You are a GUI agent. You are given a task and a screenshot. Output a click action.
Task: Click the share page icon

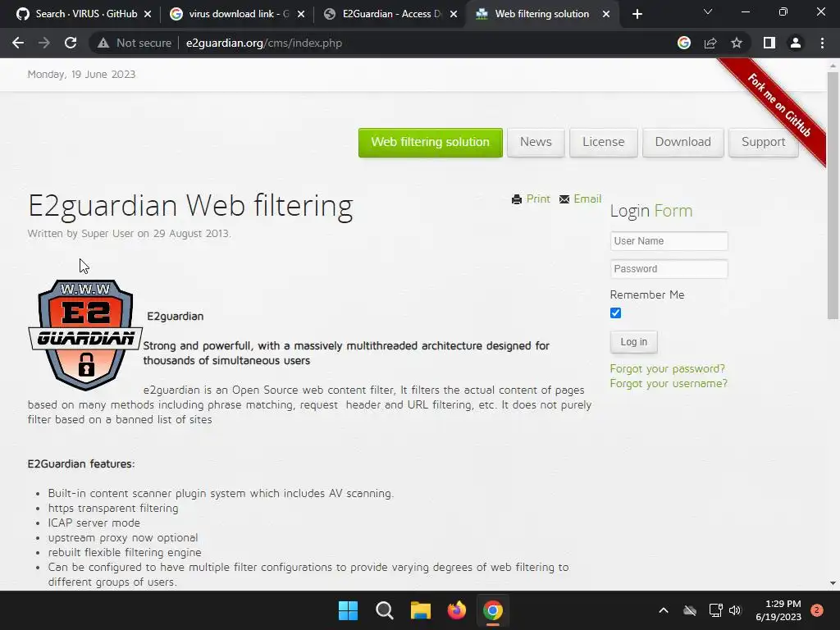click(x=710, y=43)
